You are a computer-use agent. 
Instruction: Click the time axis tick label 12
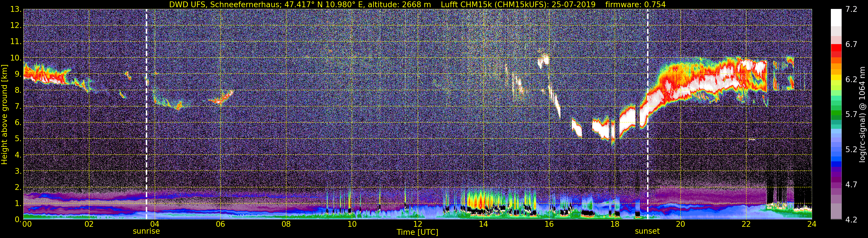(x=417, y=224)
